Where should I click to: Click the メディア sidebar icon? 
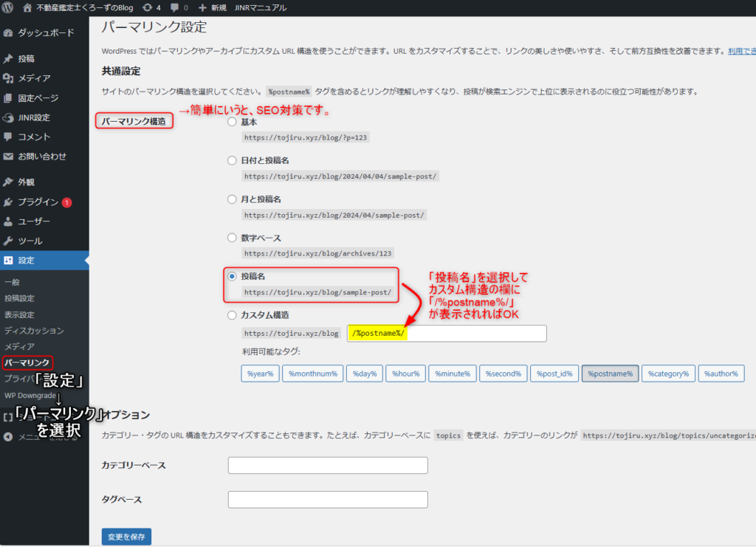[x=8, y=78]
